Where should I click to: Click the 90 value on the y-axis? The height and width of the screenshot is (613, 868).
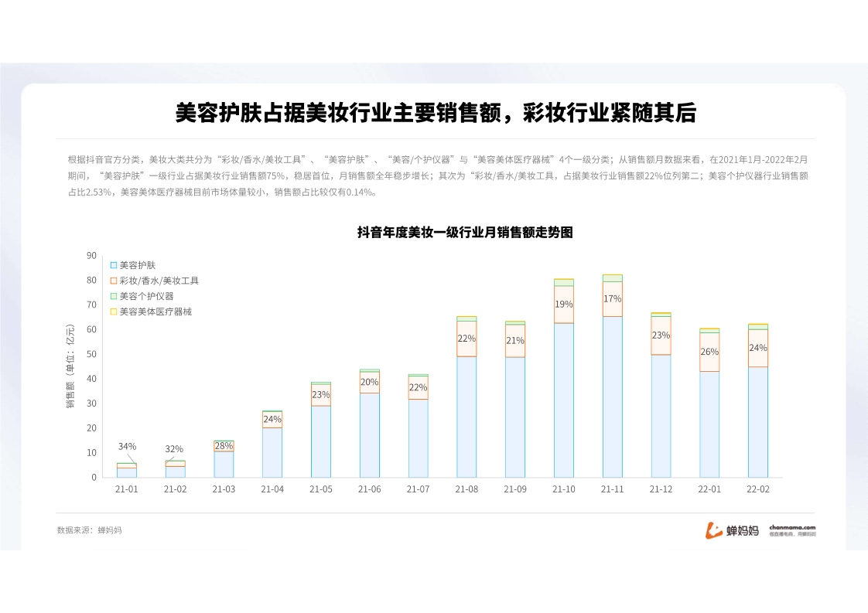pyautogui.click(x=91, y=256)
